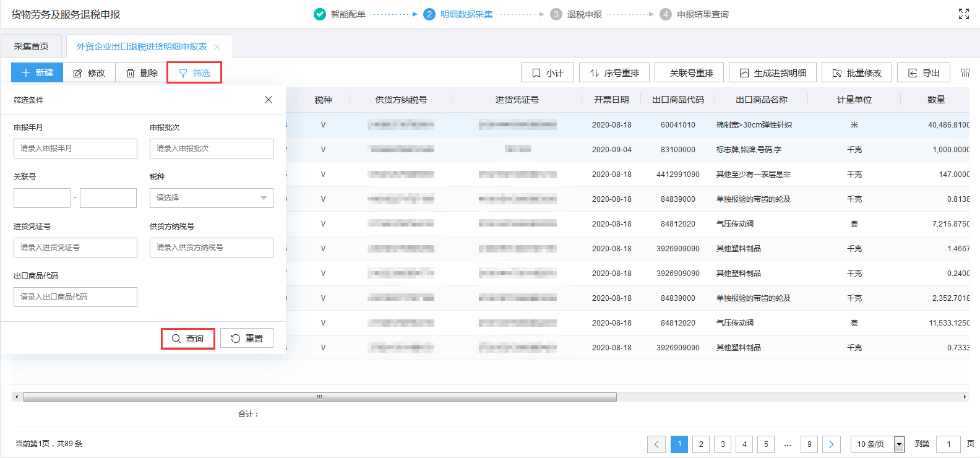The width and height of the screenshot is (980, 458).
Task: Click 重置 reset button
Action: [x=247, y=339]
